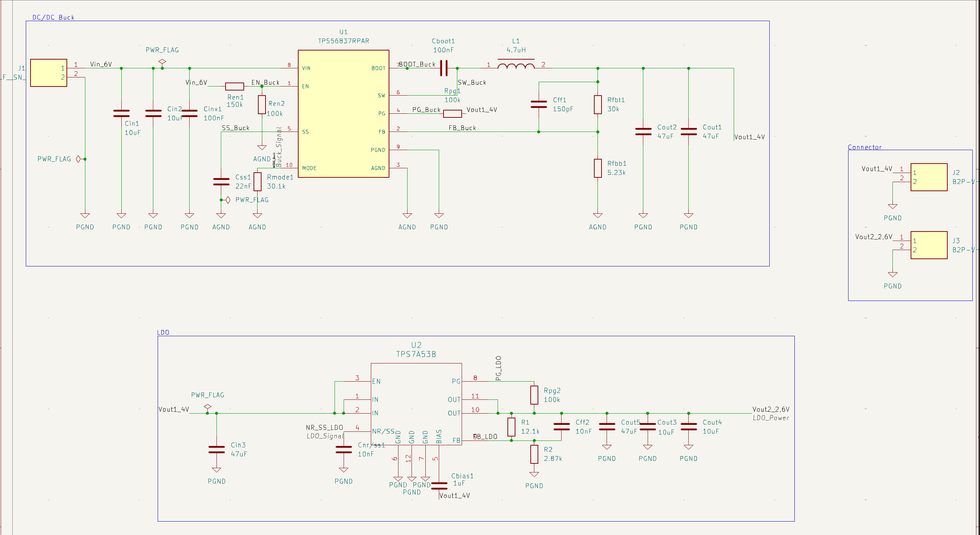
Task: Select the 'BOOT_Buck' net label
Action: (417, 64)
